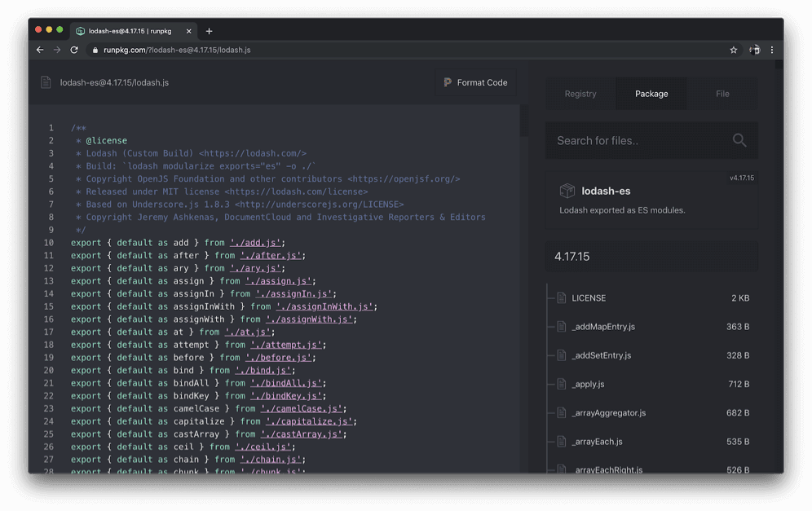Image resolution: width=812 pixels, height=511 pixels.
Task: Go forward with the browser forward arrow
Action: 57,50
